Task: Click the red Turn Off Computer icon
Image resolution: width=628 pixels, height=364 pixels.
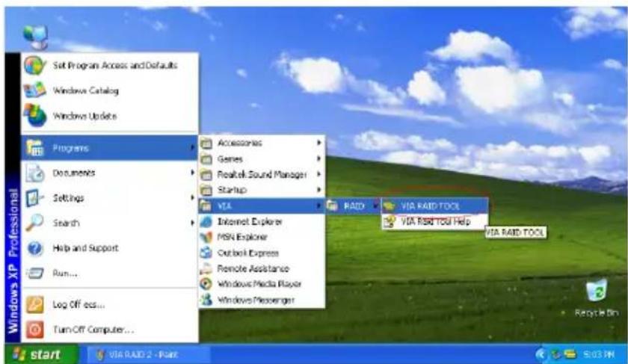Action: tap(35, 330)
